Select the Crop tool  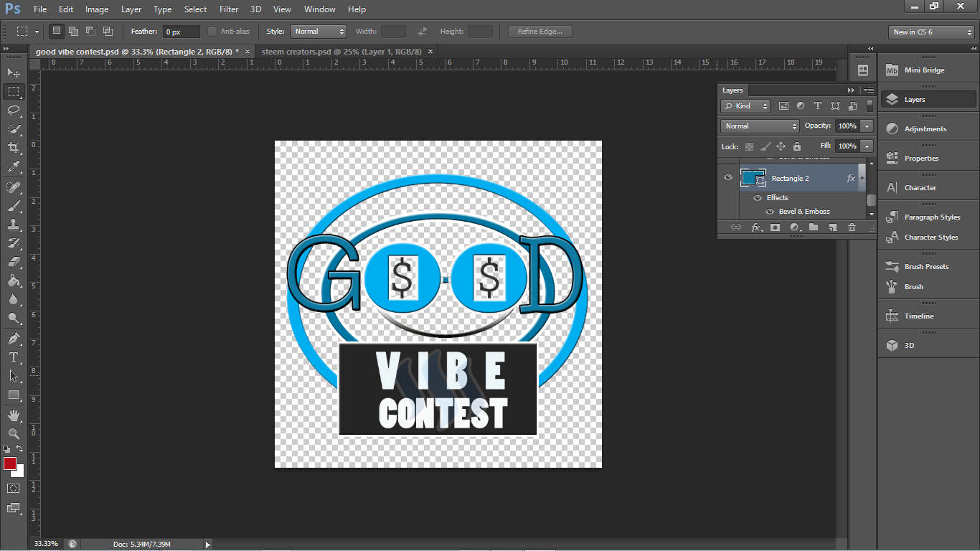14,148
